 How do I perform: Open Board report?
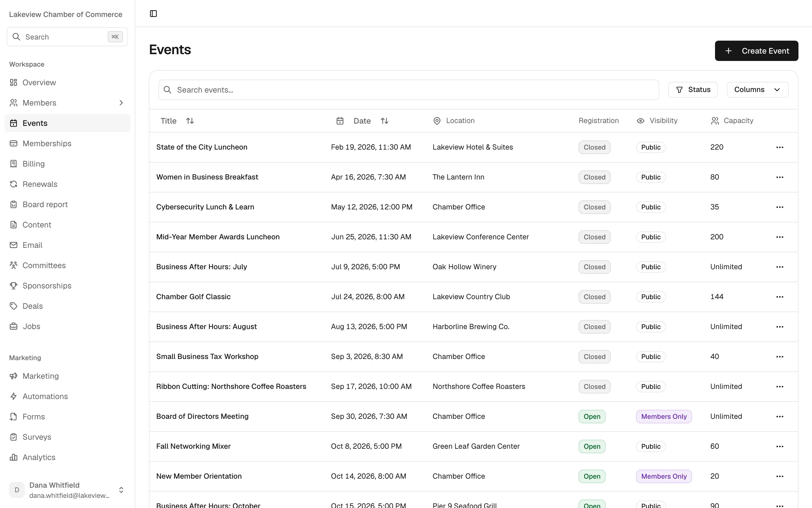(67, 204)
